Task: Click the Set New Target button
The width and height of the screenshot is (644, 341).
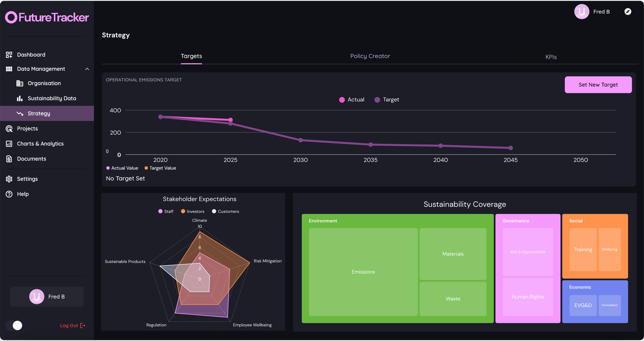Action: click(x=598, y=85)
